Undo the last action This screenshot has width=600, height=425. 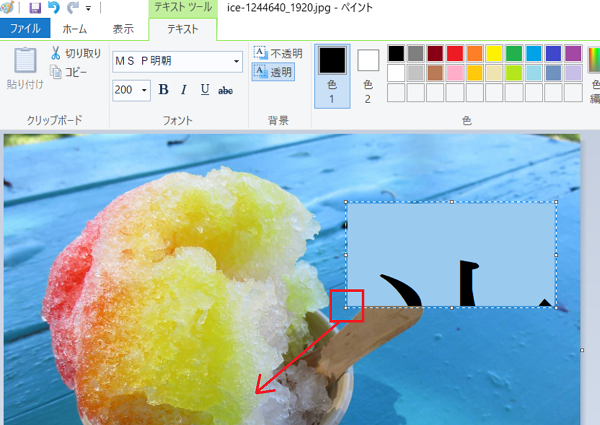(54, 8)
